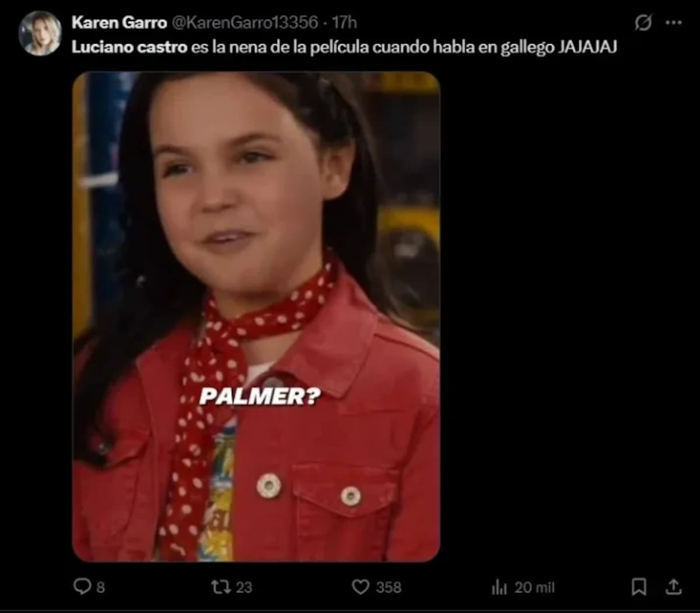Open Karen Garro's profile avatar

pos(40,33)
